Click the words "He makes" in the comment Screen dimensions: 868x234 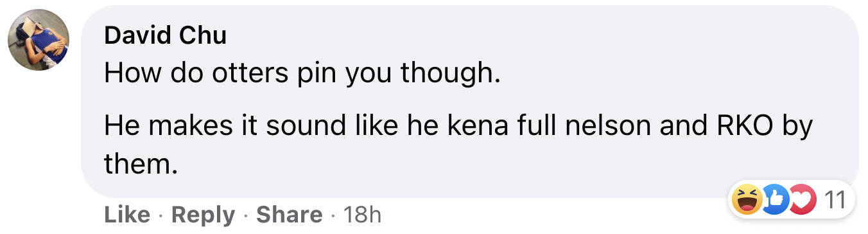pos(159,127)
